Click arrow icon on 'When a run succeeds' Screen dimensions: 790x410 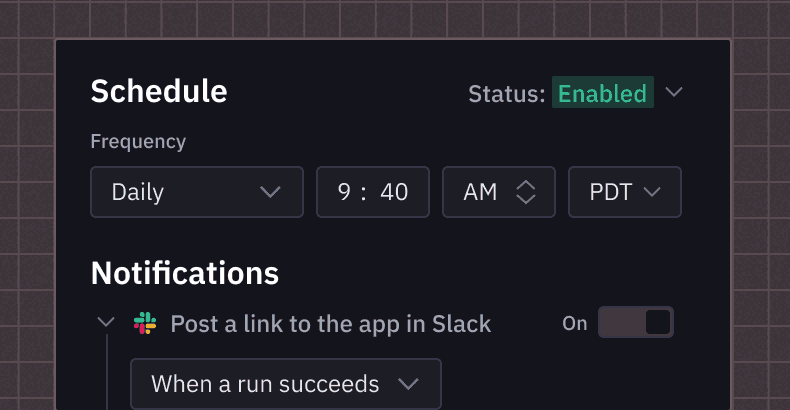408,384
